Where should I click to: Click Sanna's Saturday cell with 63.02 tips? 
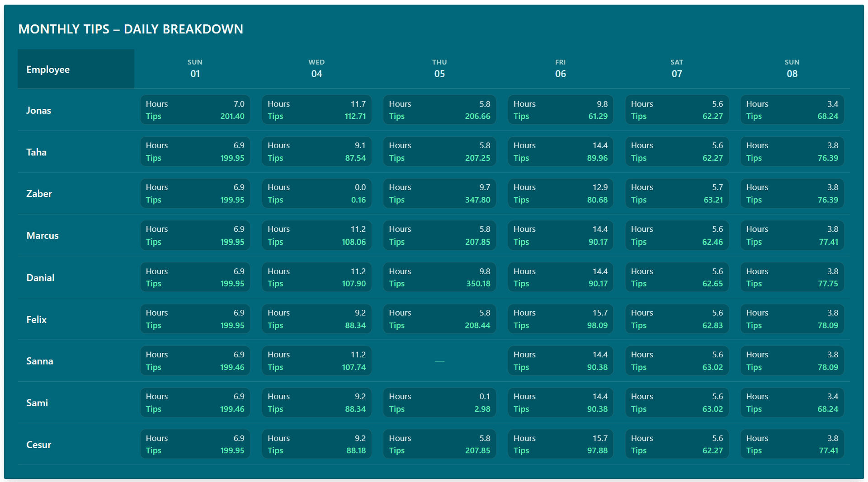[x=676, y=361]
